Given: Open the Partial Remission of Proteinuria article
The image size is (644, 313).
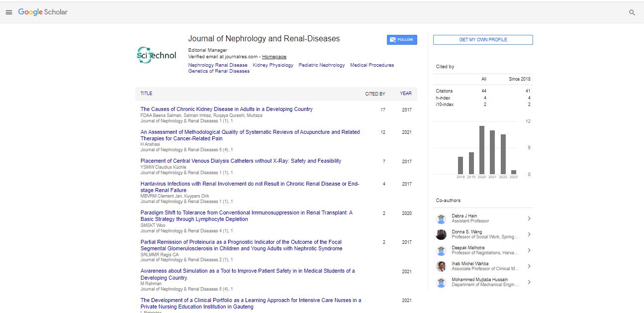Looking at the screenshot, I should coord(241,245).
